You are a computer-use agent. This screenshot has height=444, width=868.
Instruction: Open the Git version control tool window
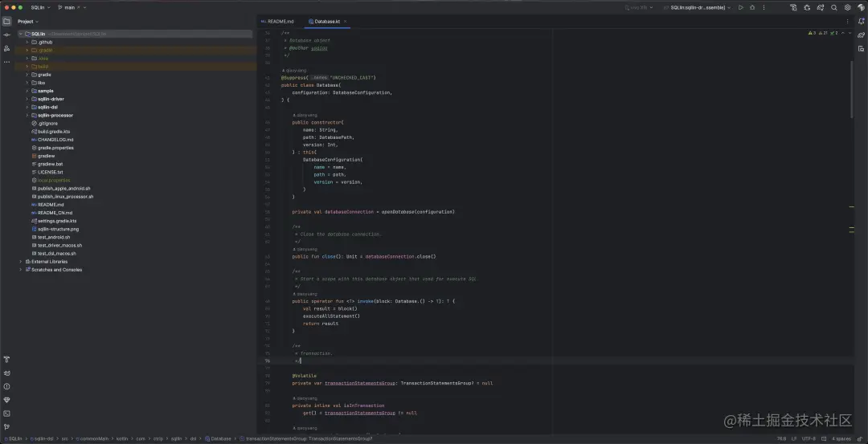pos(6,426)
